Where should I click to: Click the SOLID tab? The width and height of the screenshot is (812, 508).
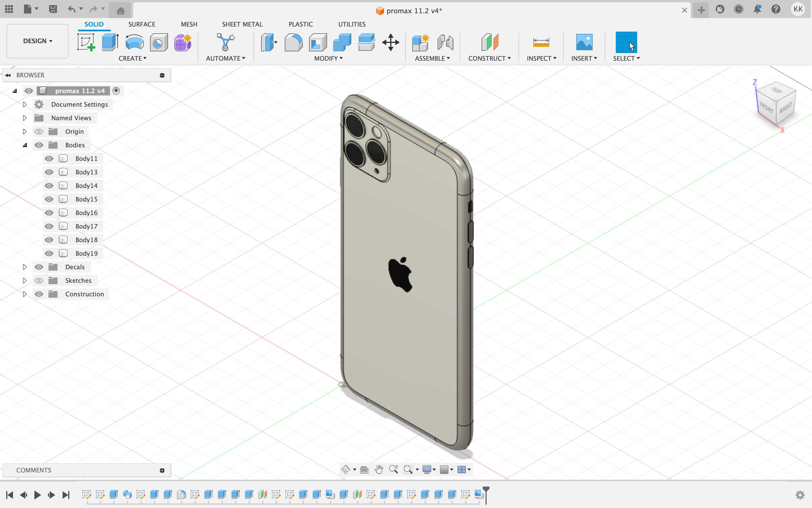[x=94, y=24]
